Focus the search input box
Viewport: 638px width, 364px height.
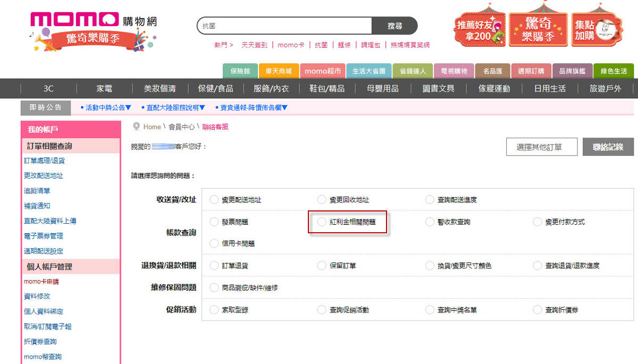pyautogui.click(x=284, y=26)
